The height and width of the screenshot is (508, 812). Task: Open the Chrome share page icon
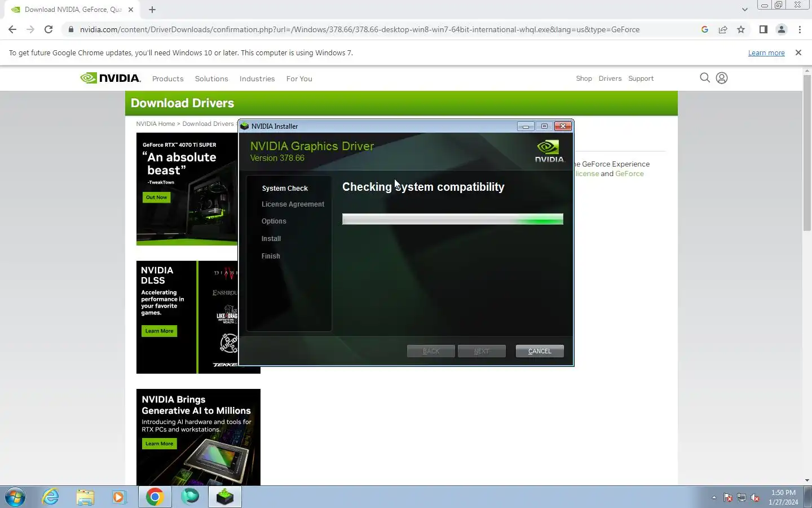[723, 29]
